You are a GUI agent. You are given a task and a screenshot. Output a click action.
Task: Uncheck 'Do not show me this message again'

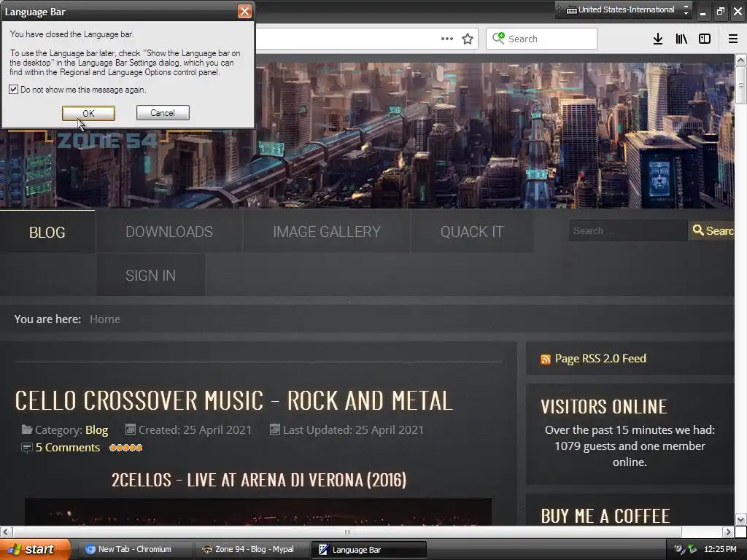(14, 90)
